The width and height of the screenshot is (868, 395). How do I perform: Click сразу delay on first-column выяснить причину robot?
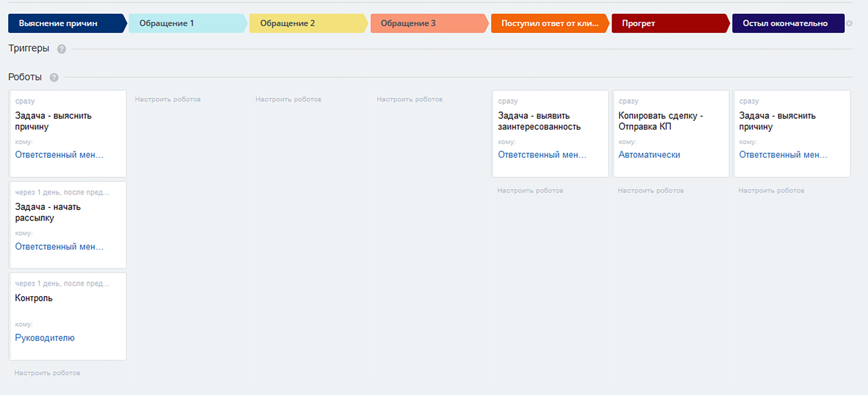coord(25,101)
